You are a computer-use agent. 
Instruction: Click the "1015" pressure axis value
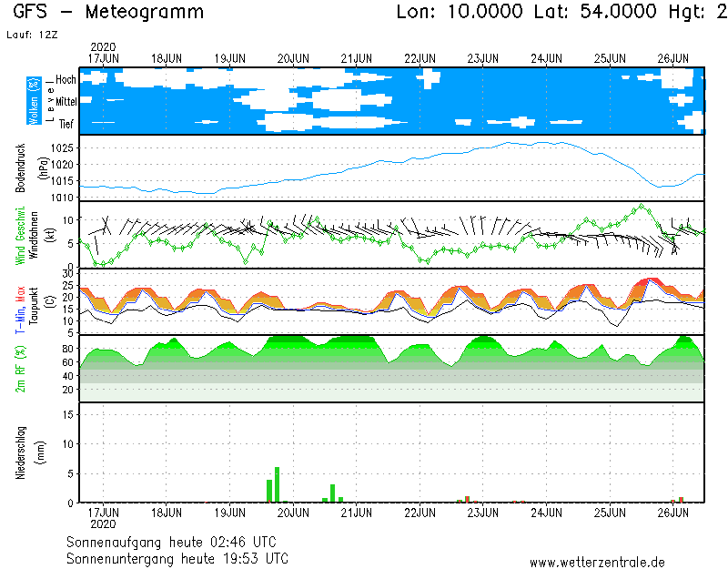[62, 181]
